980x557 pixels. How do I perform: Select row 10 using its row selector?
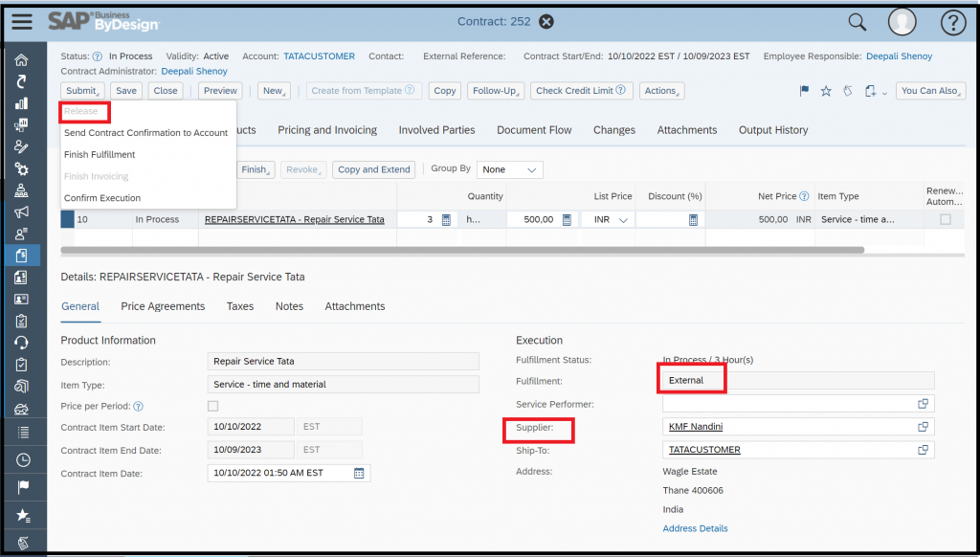[68, 219]
